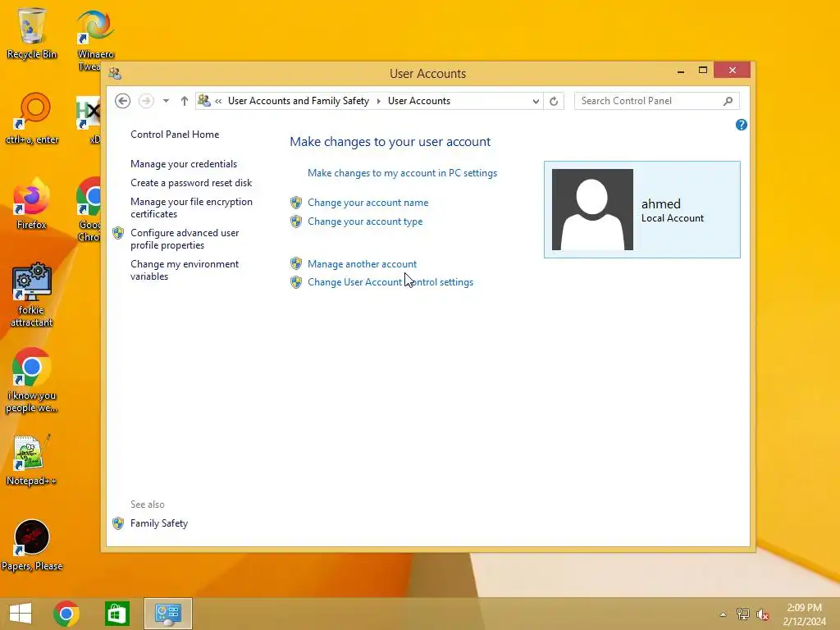Click shield icon beside Change your account name

tap(296, 203)
